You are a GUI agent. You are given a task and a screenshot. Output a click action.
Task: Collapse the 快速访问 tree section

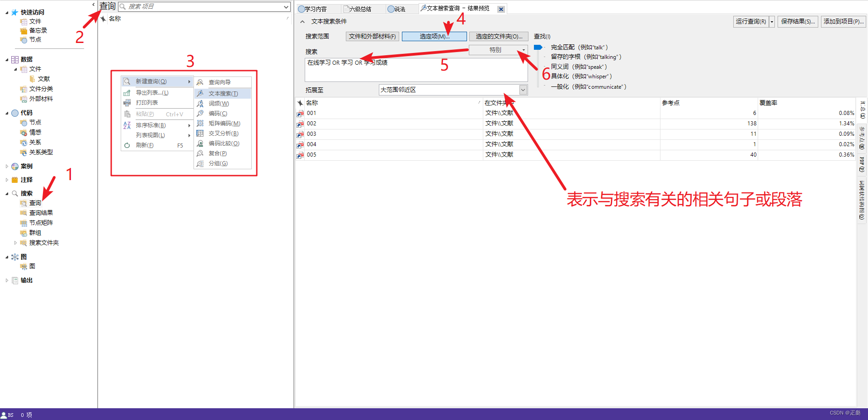click(7, 13)
